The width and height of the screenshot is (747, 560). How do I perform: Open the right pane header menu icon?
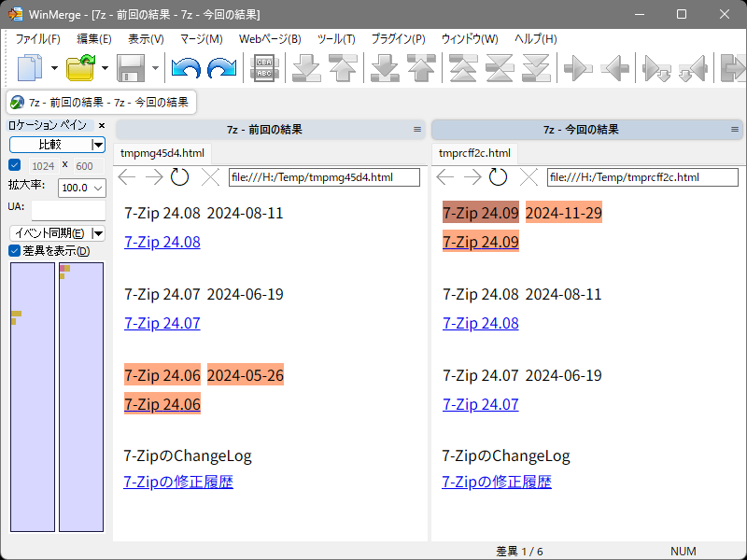[x=735, y=130]
